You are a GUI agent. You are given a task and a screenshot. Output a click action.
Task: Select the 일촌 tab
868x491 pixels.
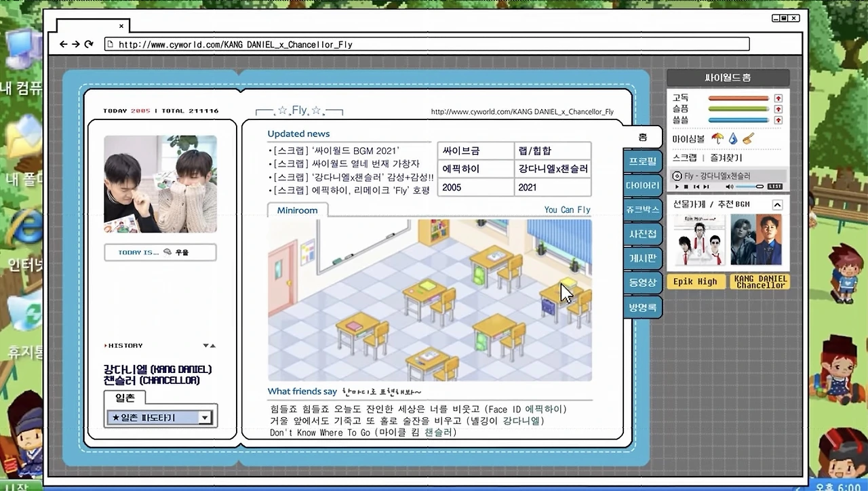(x=125, y=398)
